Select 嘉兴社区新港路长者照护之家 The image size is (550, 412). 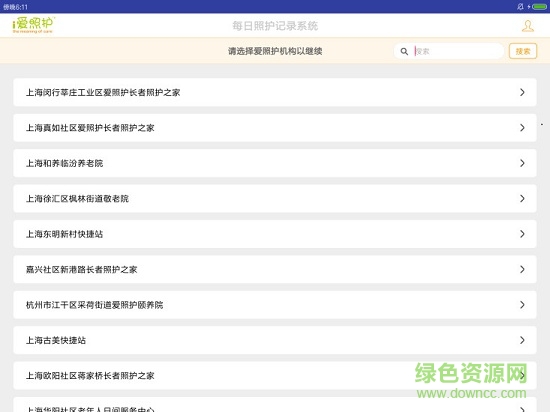pyautogui.click(x=275, y=269)
